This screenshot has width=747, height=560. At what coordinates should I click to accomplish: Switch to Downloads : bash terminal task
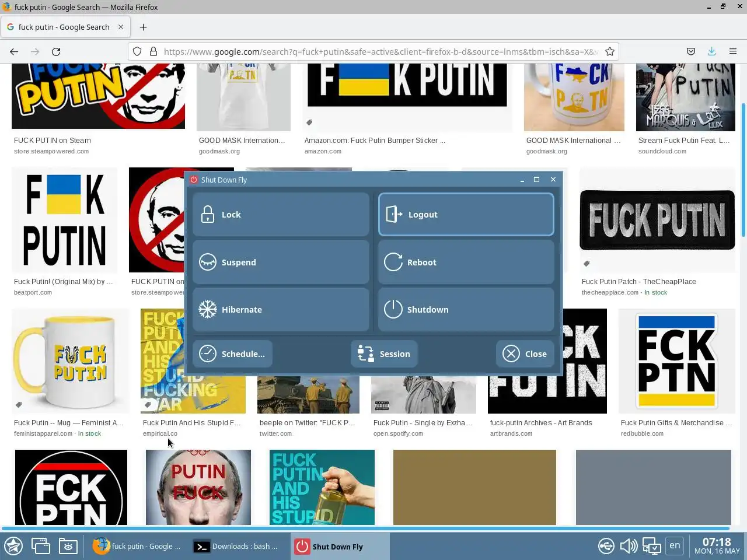point(239,546)
